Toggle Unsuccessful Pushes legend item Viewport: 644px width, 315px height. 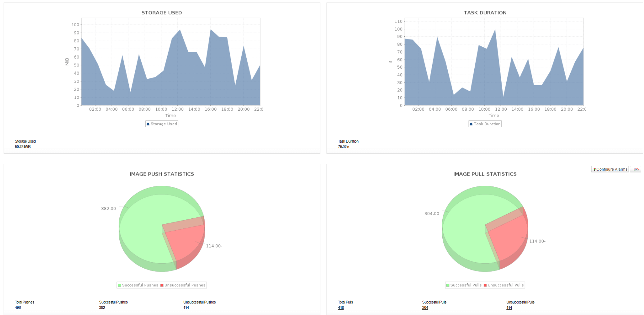[x=183, y=285]
